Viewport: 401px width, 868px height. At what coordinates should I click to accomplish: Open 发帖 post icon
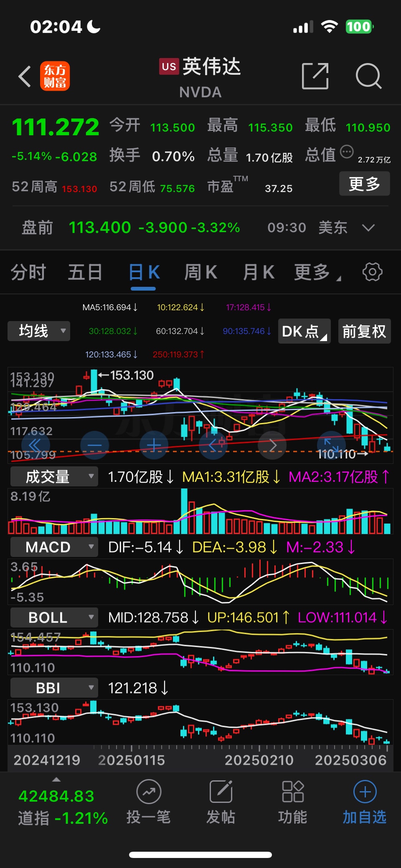point(221,791)
